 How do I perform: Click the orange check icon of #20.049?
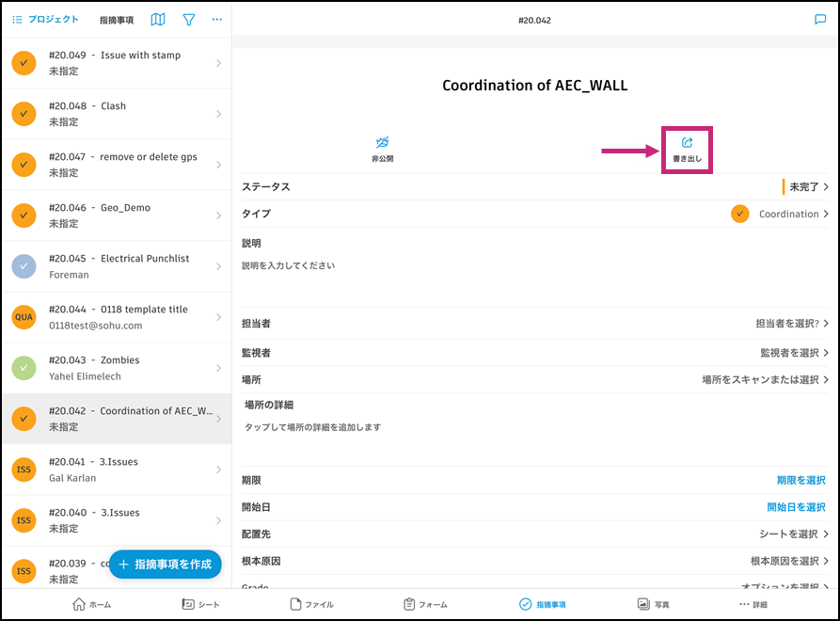pos(24,63)
